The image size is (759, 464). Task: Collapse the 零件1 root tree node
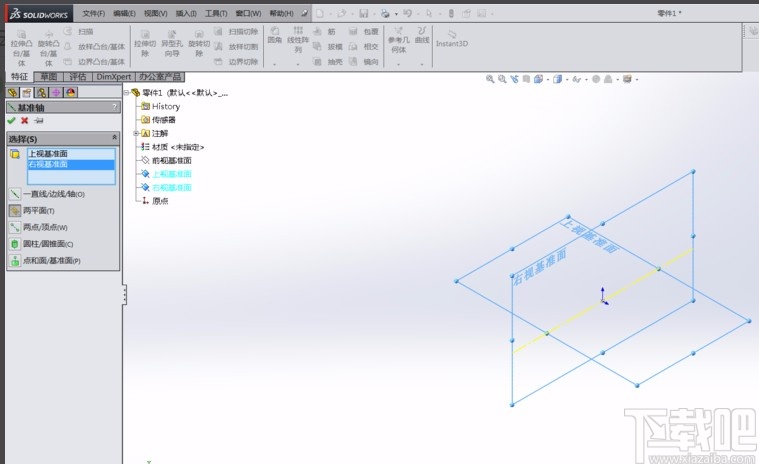[x=127, y=93]
